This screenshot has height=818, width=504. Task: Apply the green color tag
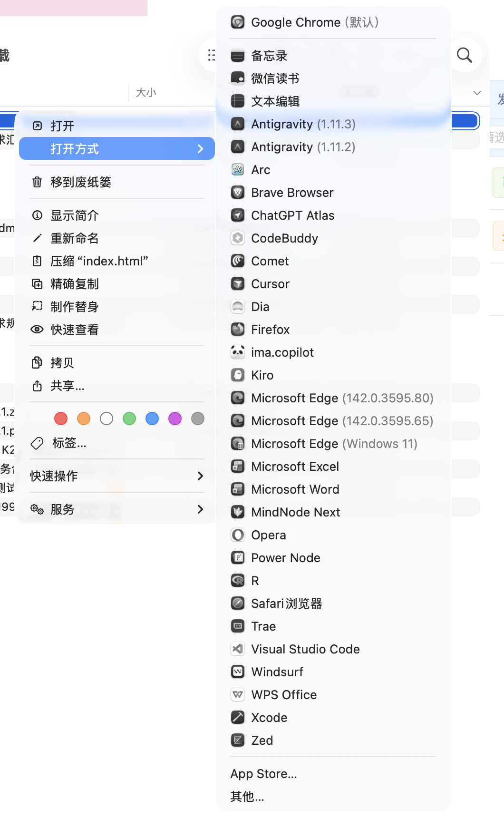click(129, 419)
